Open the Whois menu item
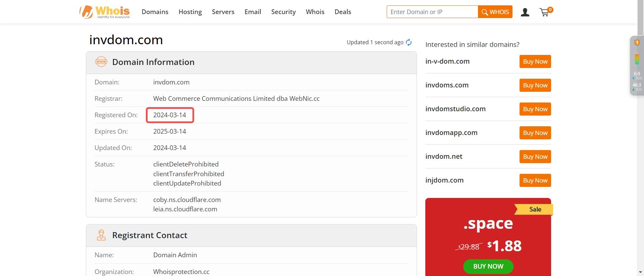Screen dimensions: 644x276 [315, 12]
